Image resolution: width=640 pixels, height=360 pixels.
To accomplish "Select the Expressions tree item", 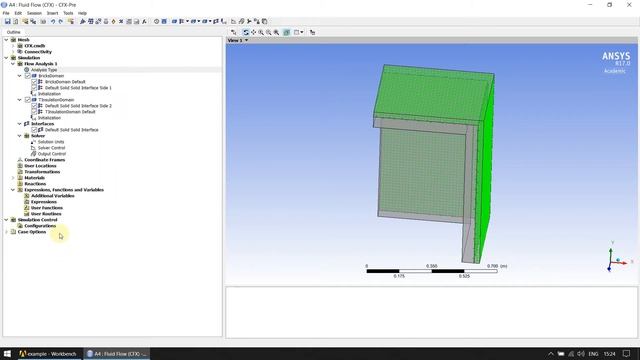I will pos(44,202).
